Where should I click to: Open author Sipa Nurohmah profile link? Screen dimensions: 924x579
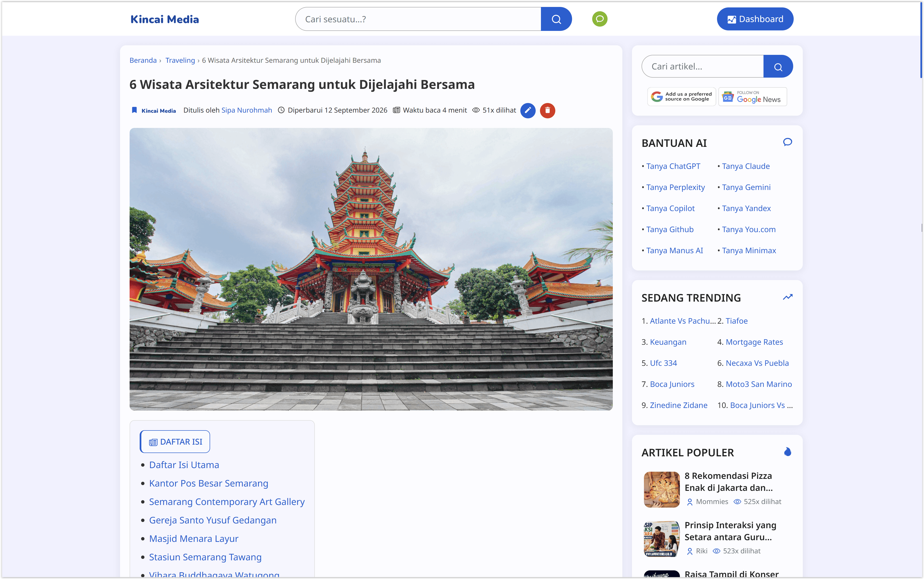247,110
